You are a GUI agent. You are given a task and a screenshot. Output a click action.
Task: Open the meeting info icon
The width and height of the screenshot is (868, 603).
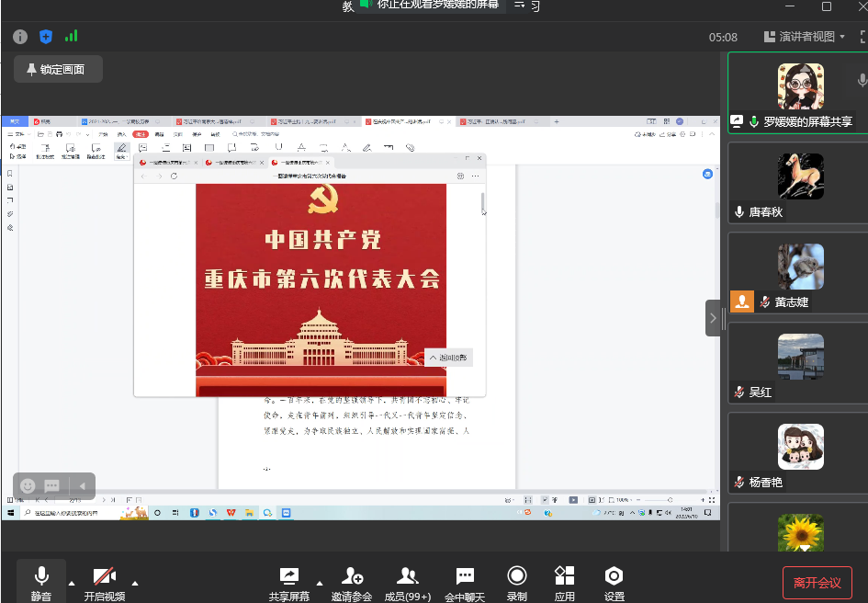tap(20, 37)
